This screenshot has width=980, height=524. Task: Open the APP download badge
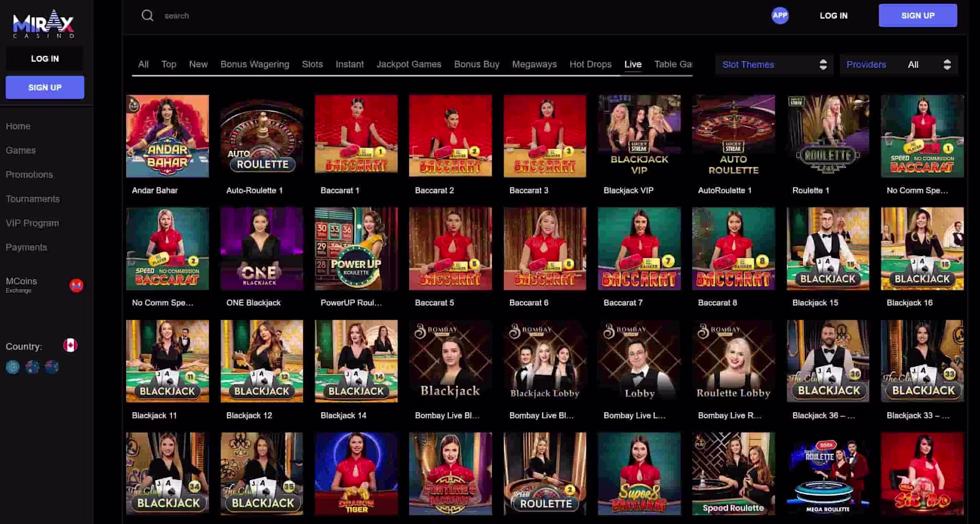[x=779, y=15]
